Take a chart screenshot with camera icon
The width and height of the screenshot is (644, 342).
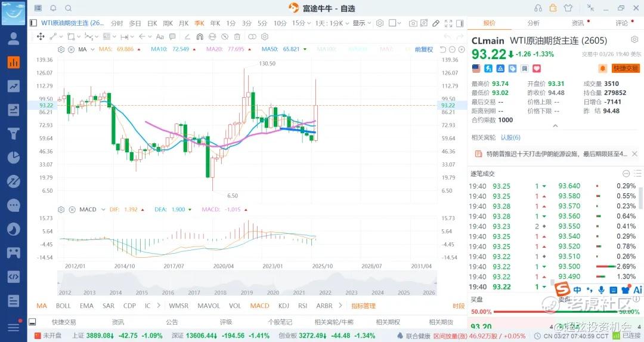(413, 23)
